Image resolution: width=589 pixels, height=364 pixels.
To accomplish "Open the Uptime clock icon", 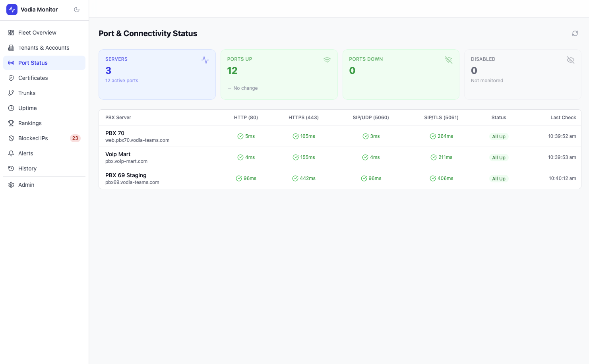I will 11,108.
